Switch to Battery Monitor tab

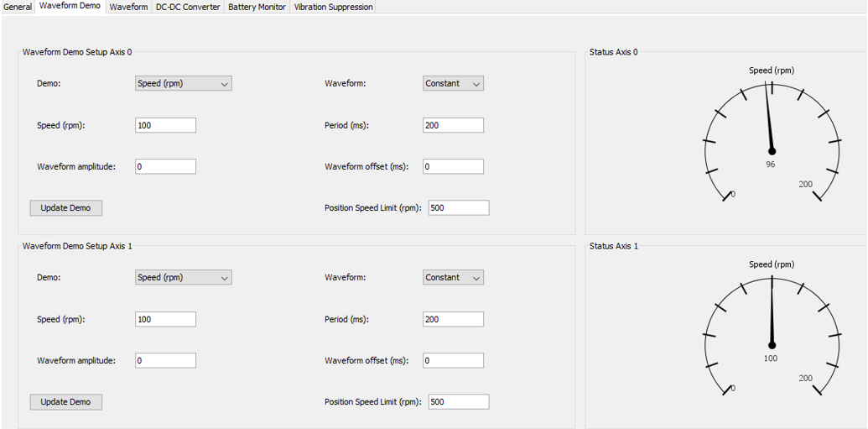pyautogui.click(x=257, y=7)
